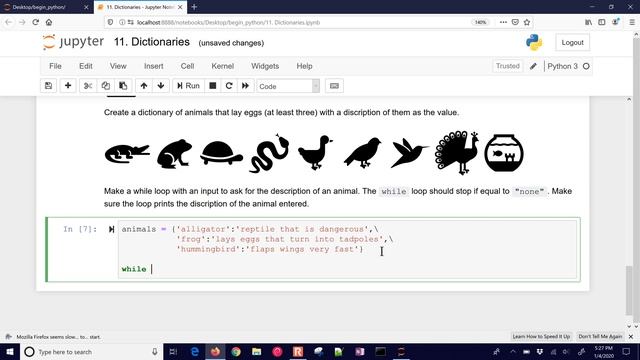
Task: Click the kernel idle circle indicator
Action: 586,66
